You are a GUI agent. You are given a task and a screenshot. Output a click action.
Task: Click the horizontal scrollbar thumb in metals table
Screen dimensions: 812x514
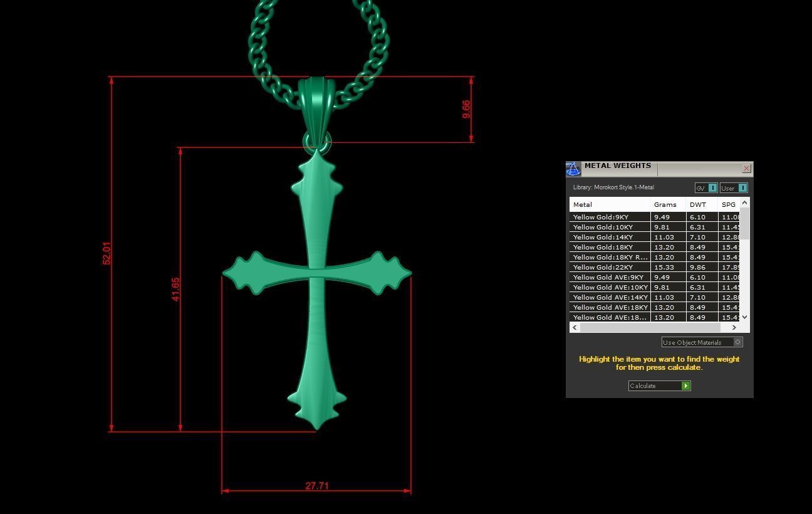tap(650, 327)
